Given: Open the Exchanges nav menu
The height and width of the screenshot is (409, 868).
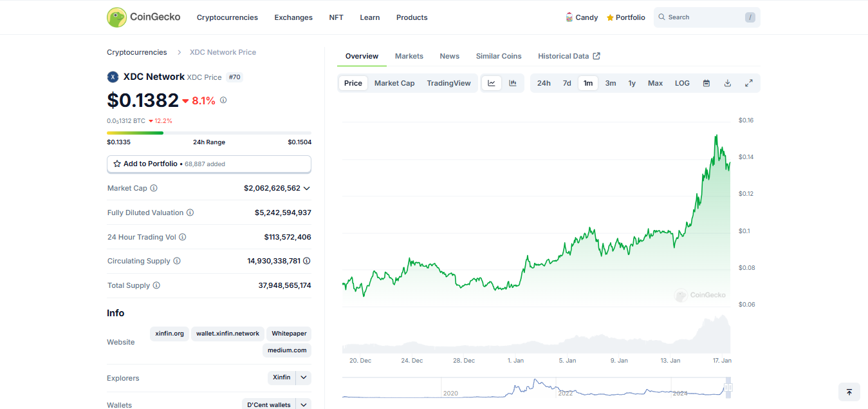Looking at the screenshot, I should coord(293,17).
